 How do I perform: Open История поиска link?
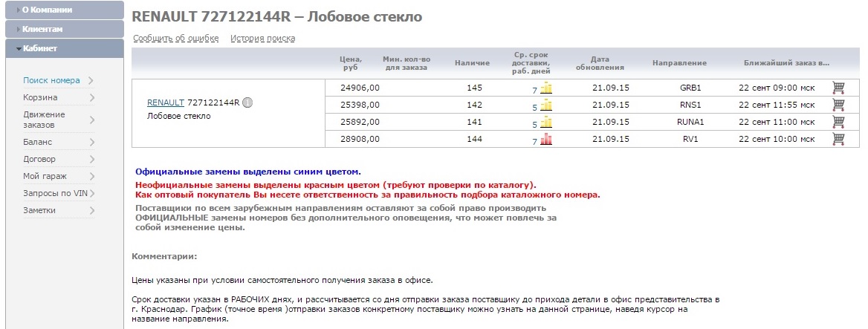(263, 38)
